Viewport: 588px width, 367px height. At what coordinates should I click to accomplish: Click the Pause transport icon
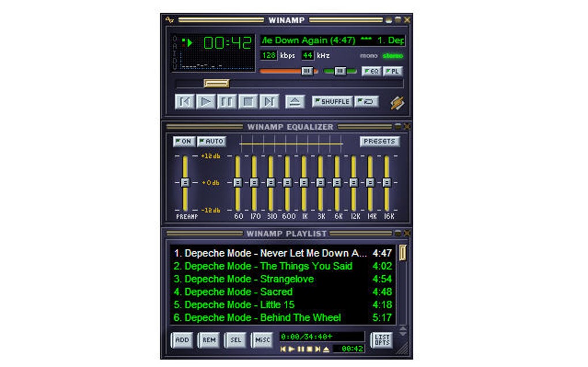coord(227,102)
